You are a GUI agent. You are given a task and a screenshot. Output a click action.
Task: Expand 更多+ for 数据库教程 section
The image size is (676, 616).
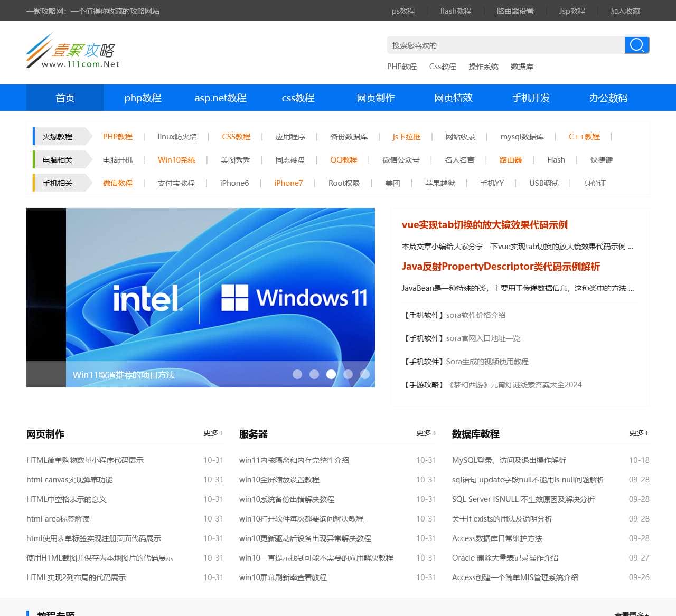pos(639,433)
